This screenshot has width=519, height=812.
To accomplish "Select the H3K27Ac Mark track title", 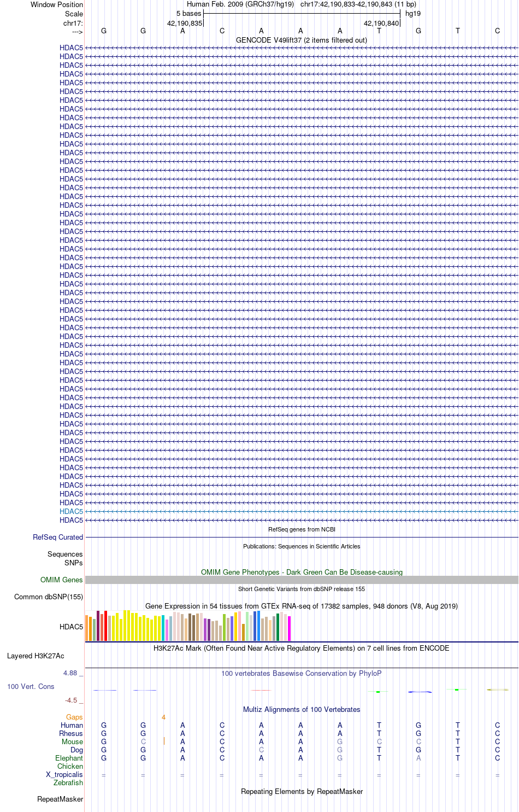I will (x=302, y=649).
